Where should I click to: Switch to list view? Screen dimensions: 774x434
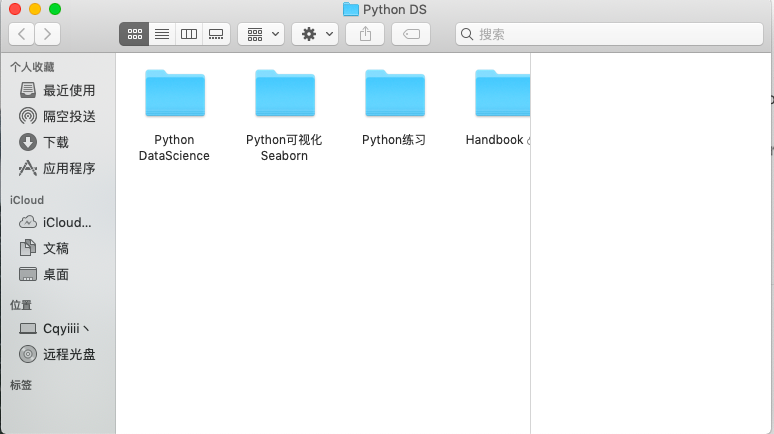161,34
